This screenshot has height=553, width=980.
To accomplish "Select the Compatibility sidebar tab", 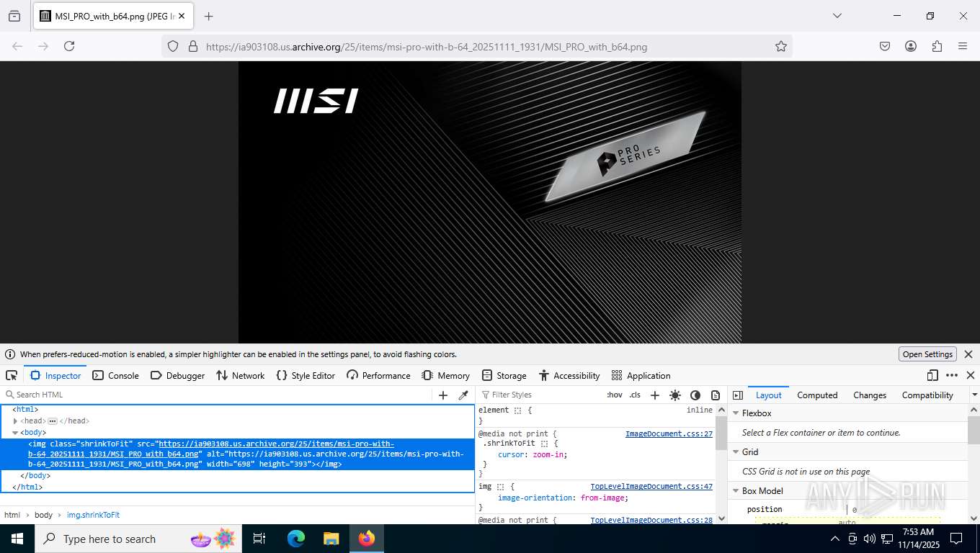I will (927, 395).
